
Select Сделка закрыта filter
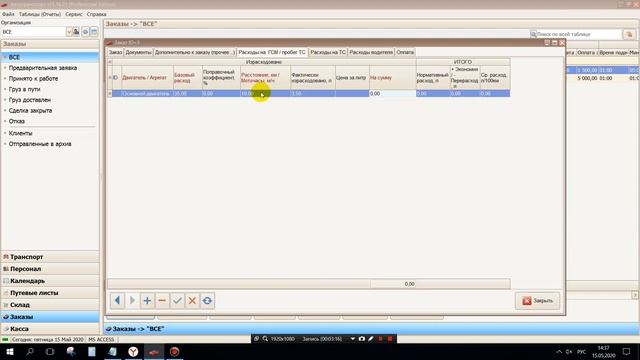tap(30, 110)
